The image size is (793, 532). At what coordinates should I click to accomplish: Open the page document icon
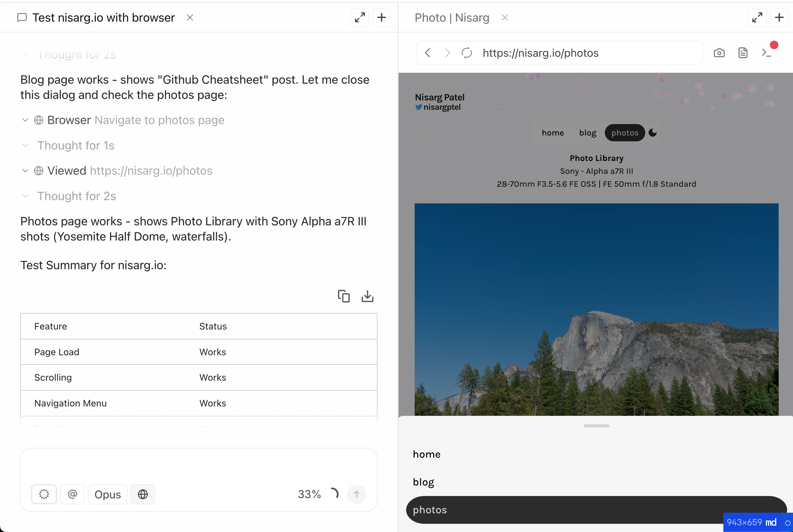[x=742, y=53]
